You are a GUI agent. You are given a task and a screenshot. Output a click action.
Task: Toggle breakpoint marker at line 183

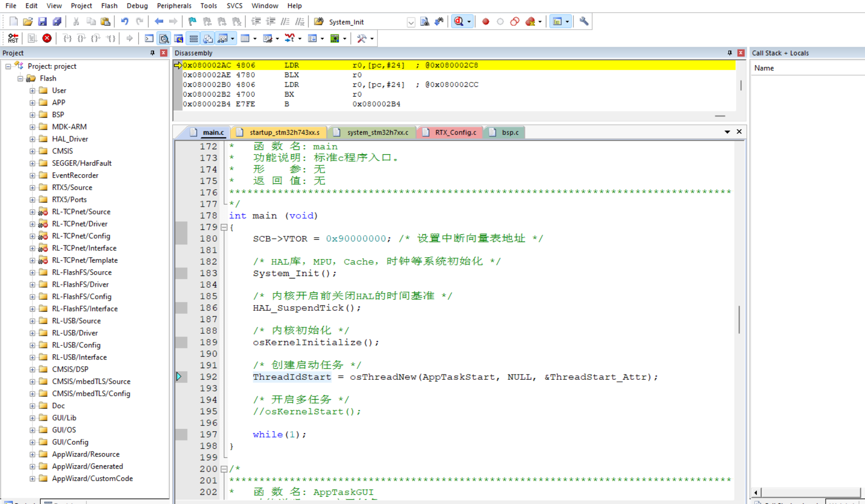pyautogui.click(x=181, y=273)
